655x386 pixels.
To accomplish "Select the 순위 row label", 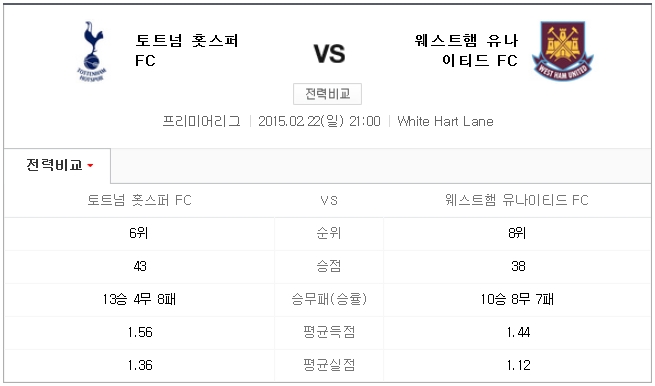I will (329, 233).
